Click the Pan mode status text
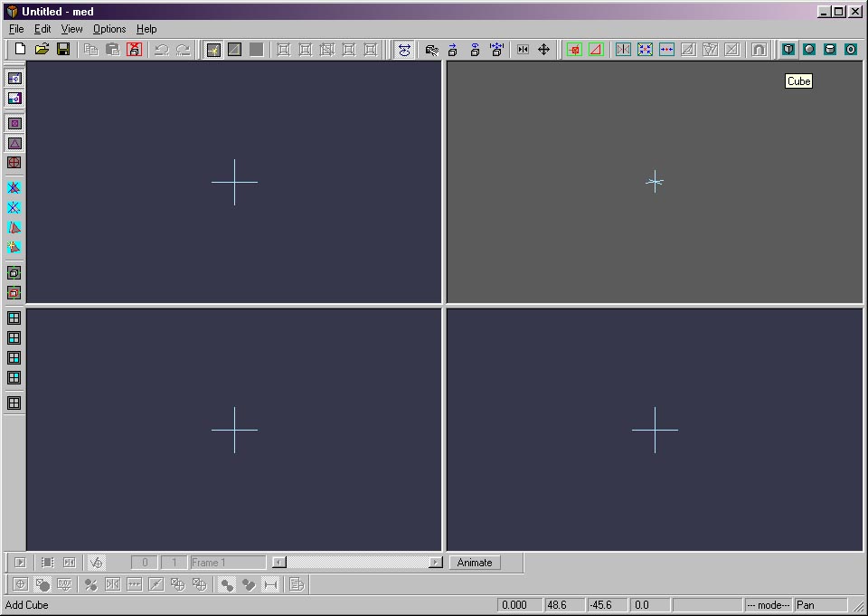The image size is (868, 616). point(806,605)
